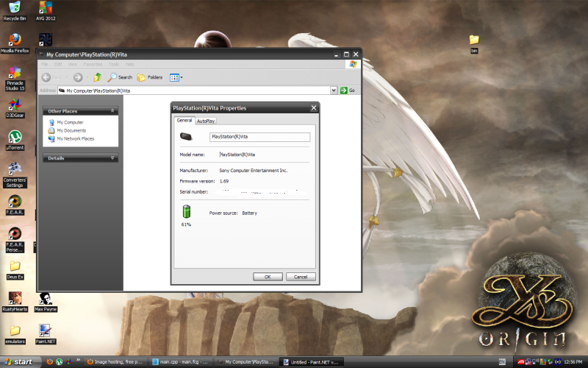Switch to main.cpp taskbar button

(181, 362)
